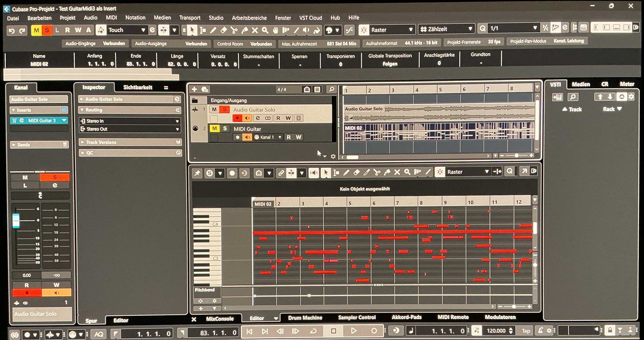Start recording with transport Record button
The height and width of the screenshot is (340, 644).
pos(374,331)
